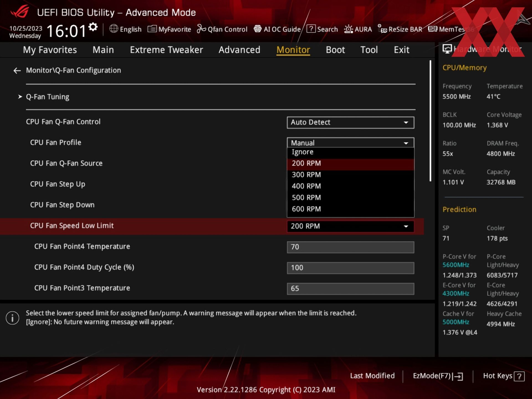Open AURA lighting icon
The height and width of the screenshot is (399, 532).
[x=348, y=29]
